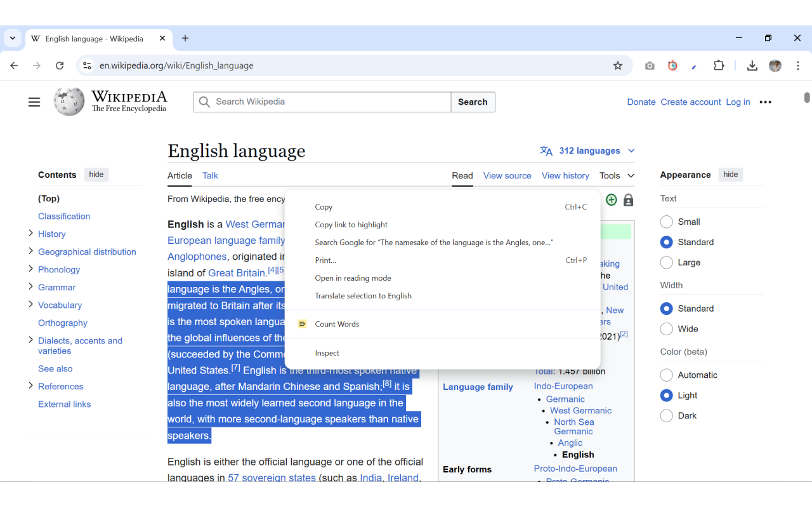Click the Search button

coord(473,102)
